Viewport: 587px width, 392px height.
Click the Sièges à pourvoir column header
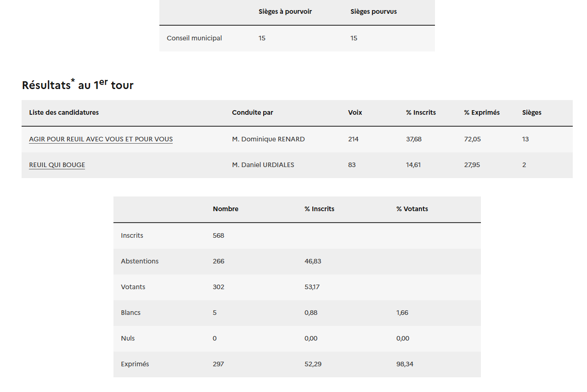point(285,11)
